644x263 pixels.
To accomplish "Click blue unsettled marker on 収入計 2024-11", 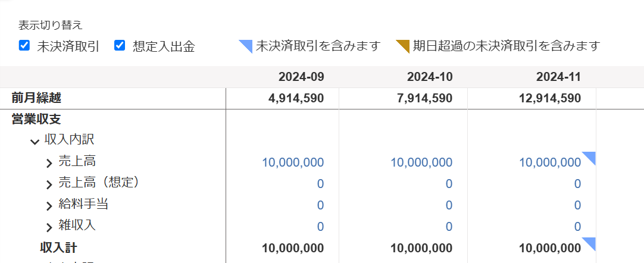I will pyautogui.click(x=590, y=242).
